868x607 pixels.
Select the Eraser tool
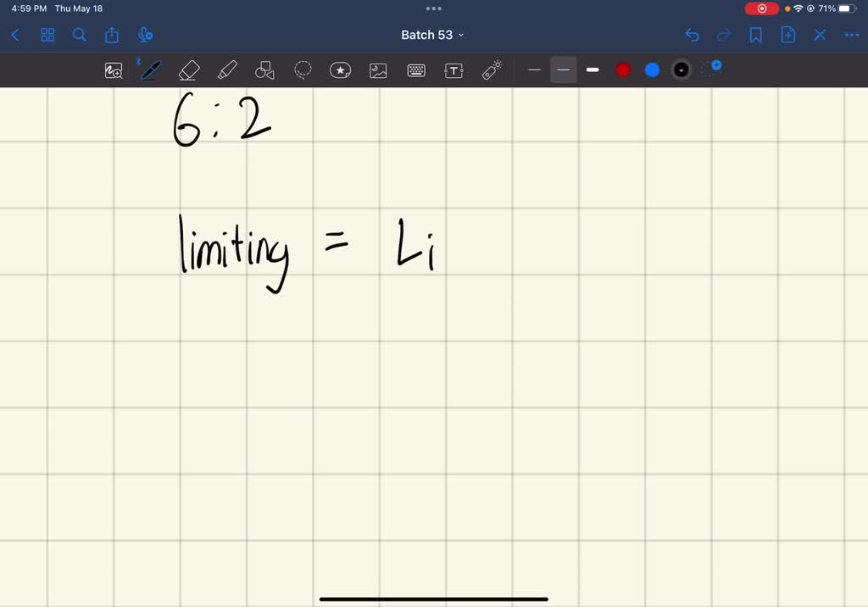click(x=189, y=70)
